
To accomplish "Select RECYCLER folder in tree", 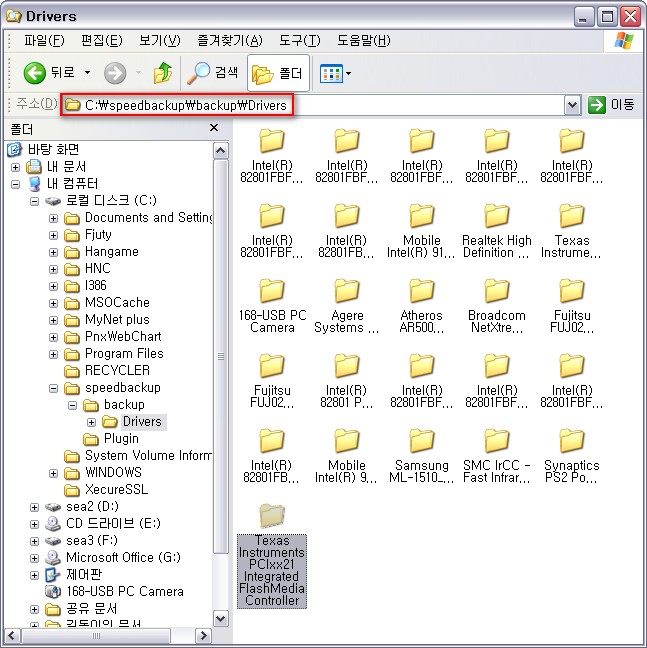I will (117, 370).
